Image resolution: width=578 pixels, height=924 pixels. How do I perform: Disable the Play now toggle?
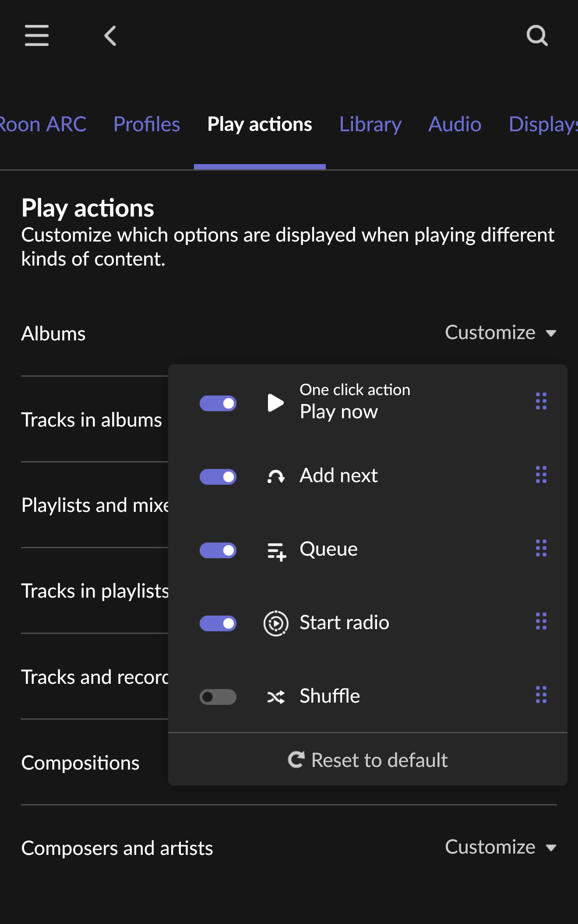[x=218, y=403]
